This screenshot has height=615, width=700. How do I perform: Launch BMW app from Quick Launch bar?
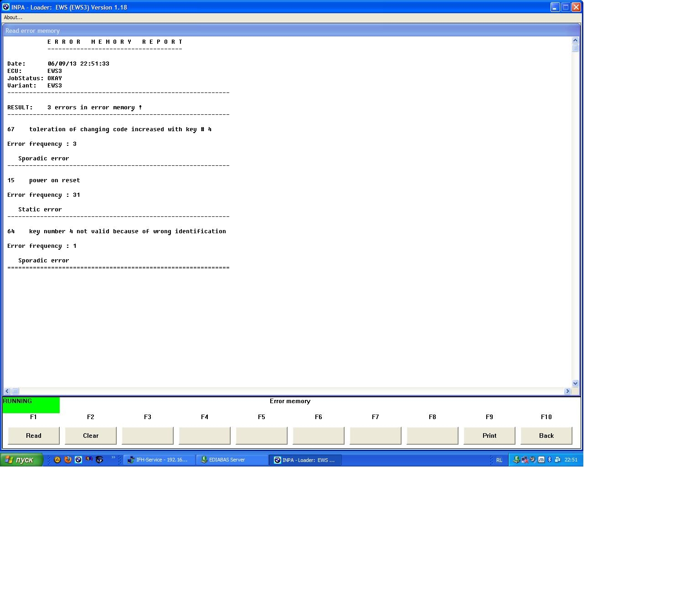[78, 460]
